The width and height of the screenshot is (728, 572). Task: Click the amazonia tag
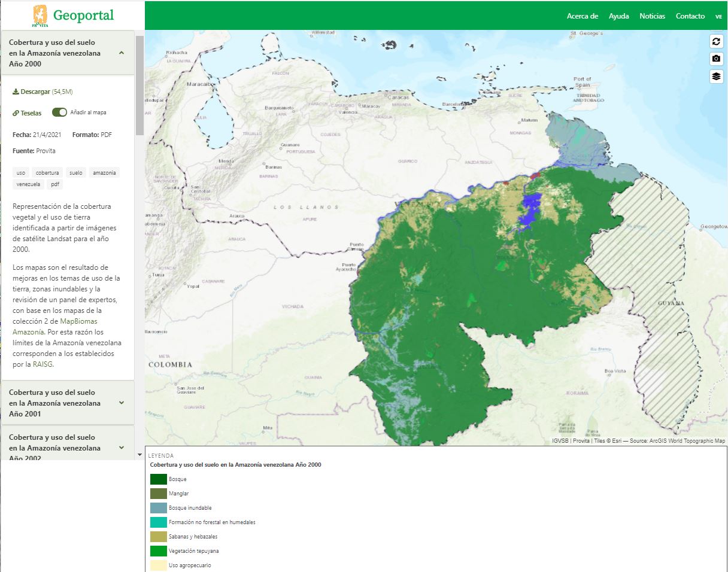coord(104,173)
